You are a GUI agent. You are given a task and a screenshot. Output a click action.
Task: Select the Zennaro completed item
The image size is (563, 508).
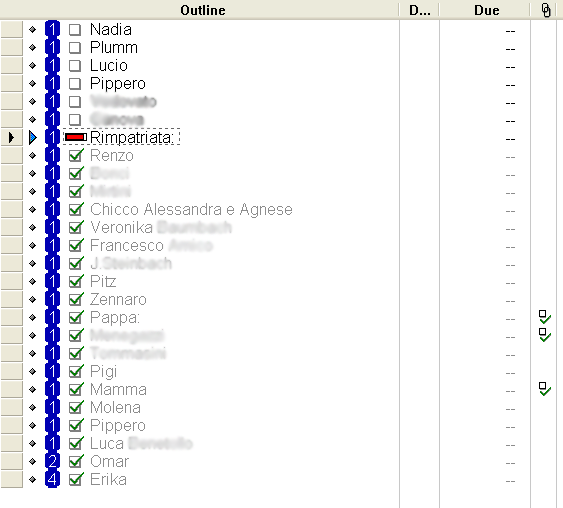(118, 299)
